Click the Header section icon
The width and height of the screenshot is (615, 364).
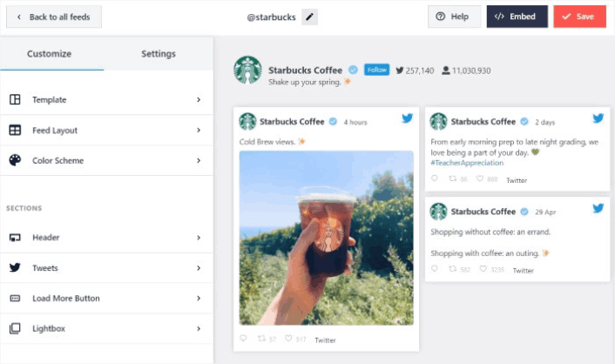click(15, 238)
